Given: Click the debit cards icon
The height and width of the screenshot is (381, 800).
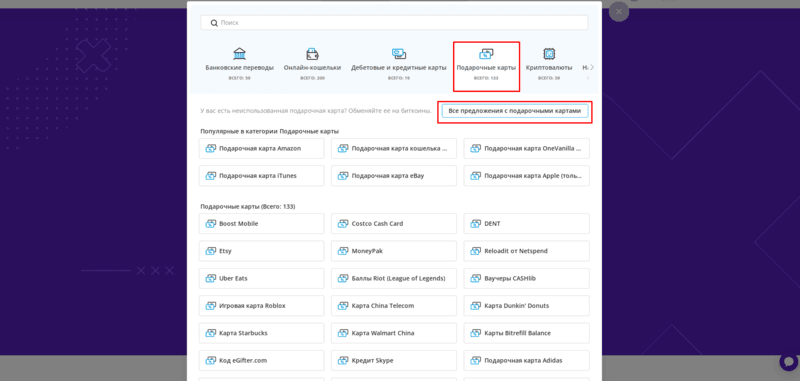Looking at the screenshot, I should (398, 54).
